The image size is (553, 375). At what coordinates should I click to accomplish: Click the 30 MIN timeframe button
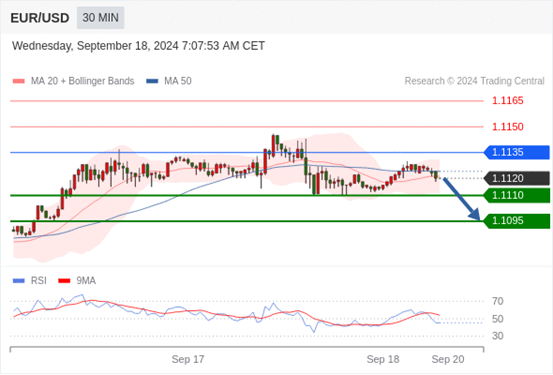[101, 18]
